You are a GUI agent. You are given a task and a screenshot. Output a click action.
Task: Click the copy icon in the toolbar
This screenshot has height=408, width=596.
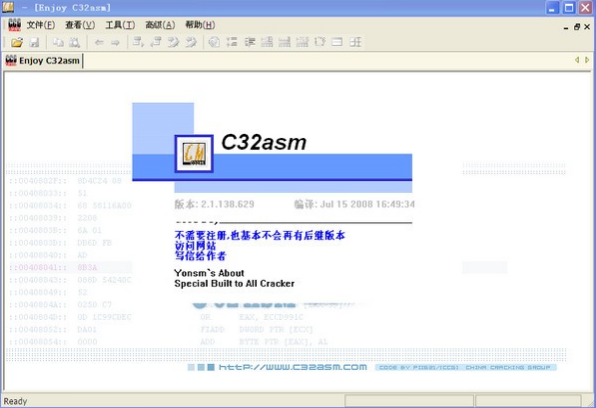(58, 42)
